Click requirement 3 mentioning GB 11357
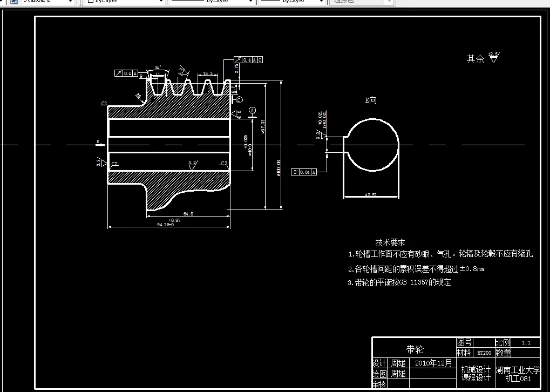The width and height of the screenshot is (550, 392). pyautogui.click(x=399, y=282)
